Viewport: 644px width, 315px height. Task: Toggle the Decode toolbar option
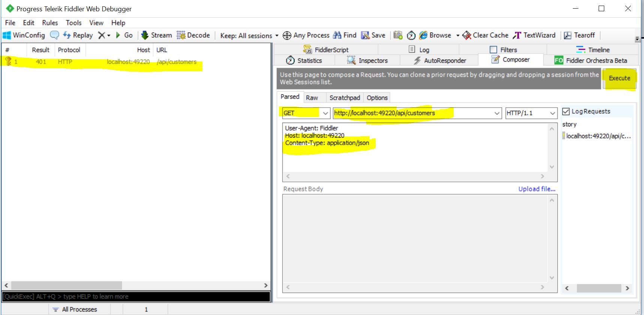[193, 35]
